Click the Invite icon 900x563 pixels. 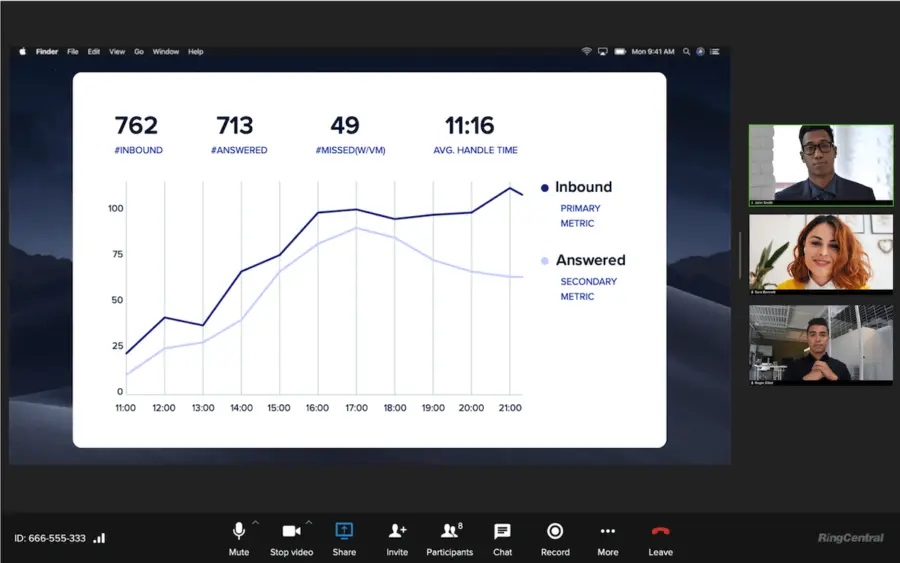(397, 531)
